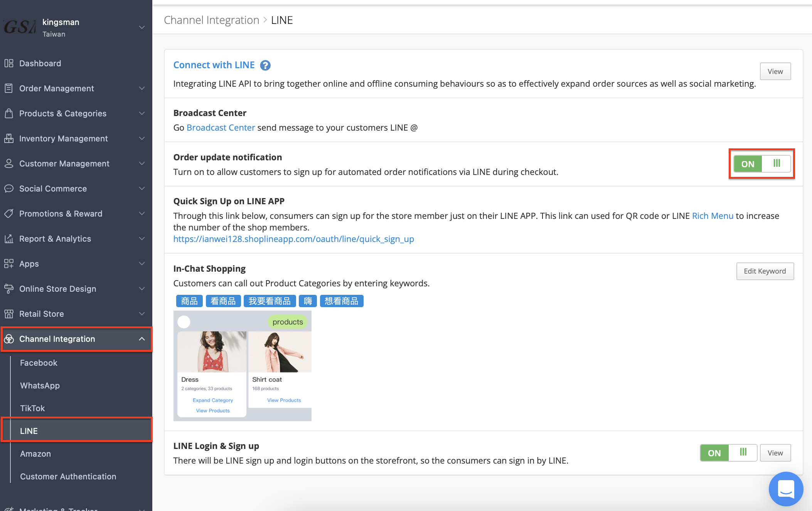Open the Customer Authentication submenu item
This screenshot has width=812, height=511.
(68, 476)
